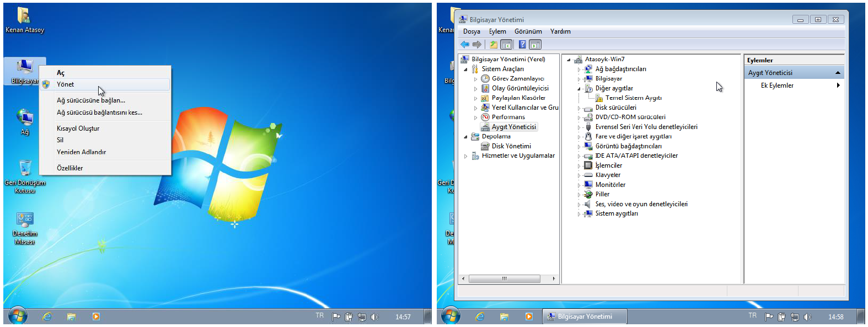
Task: Select the Kenan Atasoy folder on desktop
Action: point(24,20)
